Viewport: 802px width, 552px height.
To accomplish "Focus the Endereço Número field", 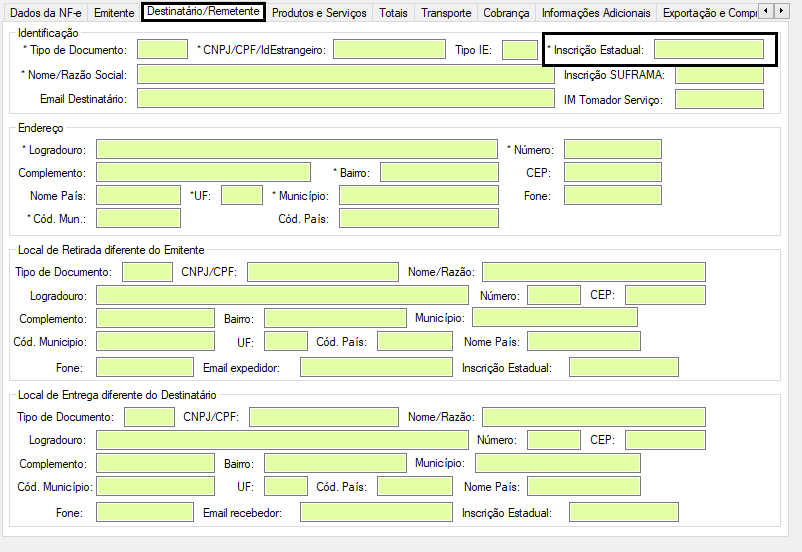I will pyautogui.click(x=613, y=149).
